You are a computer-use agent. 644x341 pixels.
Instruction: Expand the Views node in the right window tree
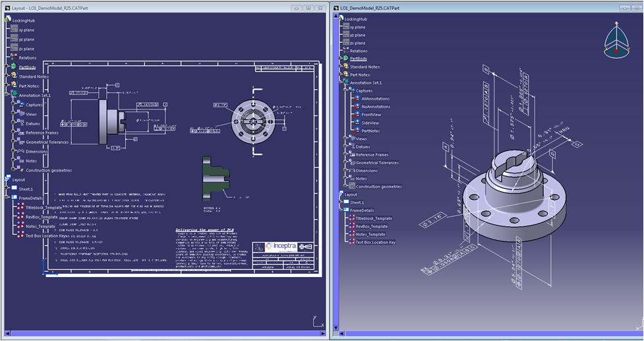(345, 139)
